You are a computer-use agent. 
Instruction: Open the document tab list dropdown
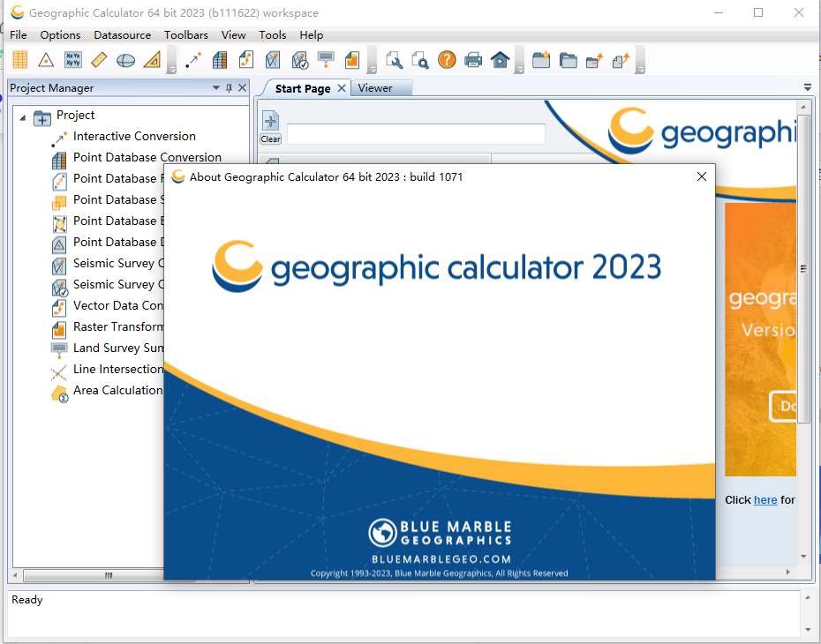pyautogui.click(x=808, y=87)
